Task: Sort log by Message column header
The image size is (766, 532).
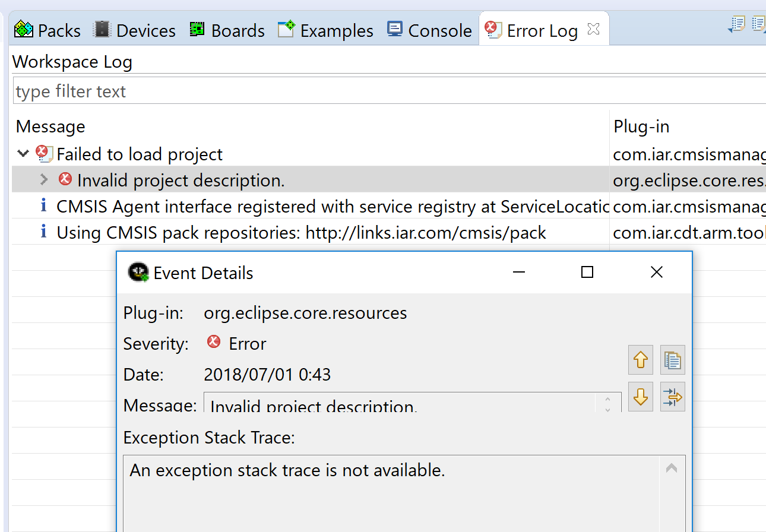Action: tap(50, 126)
